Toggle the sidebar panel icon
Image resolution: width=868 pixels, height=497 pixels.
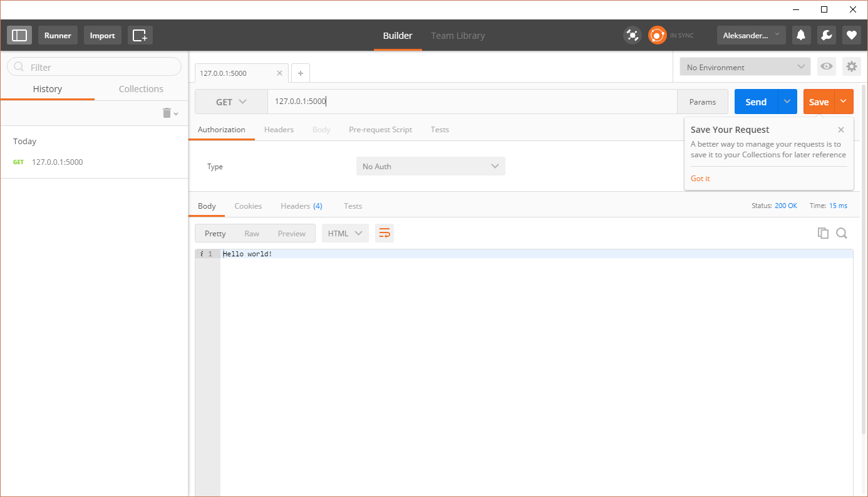[x=19, y=35]
